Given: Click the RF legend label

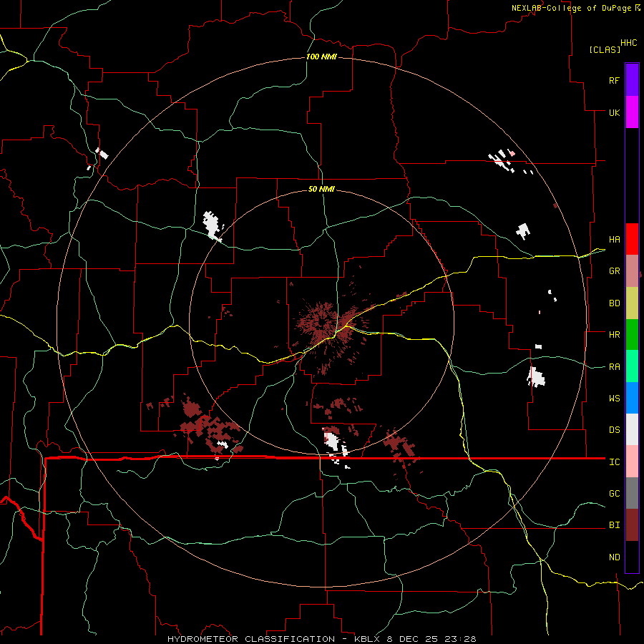Looking at the screenshot, I should click(x=614, y=80).
